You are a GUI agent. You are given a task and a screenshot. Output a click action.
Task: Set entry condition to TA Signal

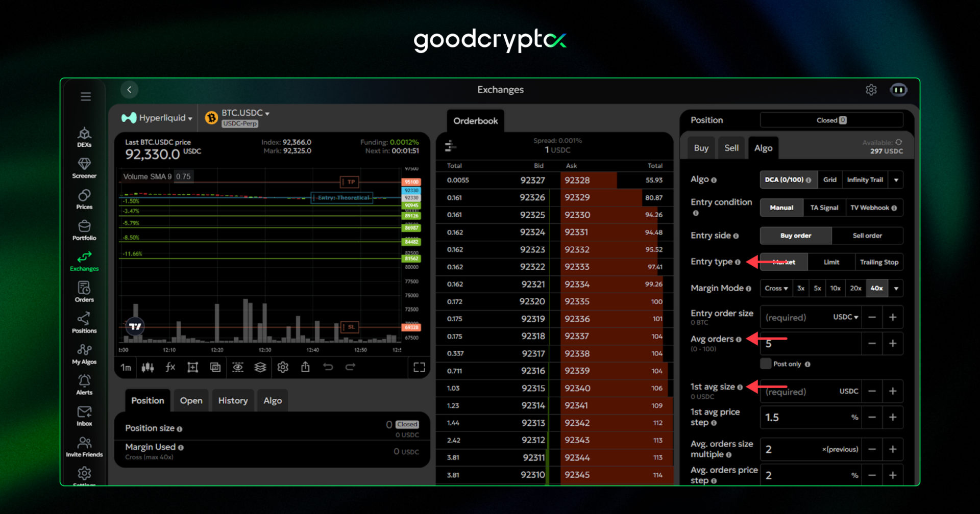point(824,208)
